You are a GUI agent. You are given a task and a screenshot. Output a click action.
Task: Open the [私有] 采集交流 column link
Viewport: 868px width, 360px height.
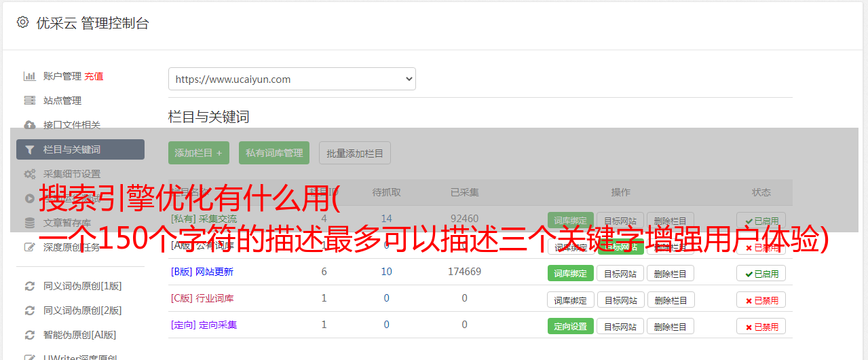(x=204, y=219)
